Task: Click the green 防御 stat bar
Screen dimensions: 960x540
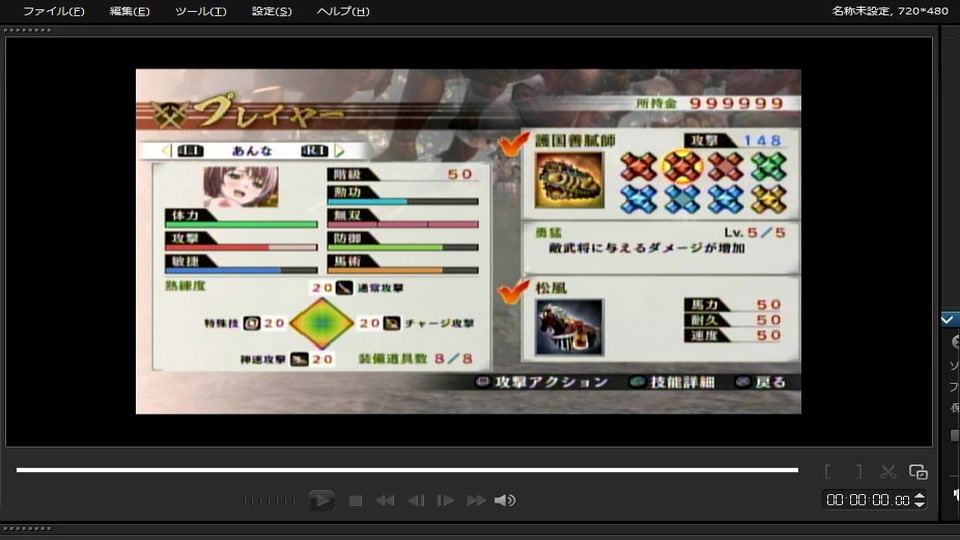Action: (x=403, y=247)
